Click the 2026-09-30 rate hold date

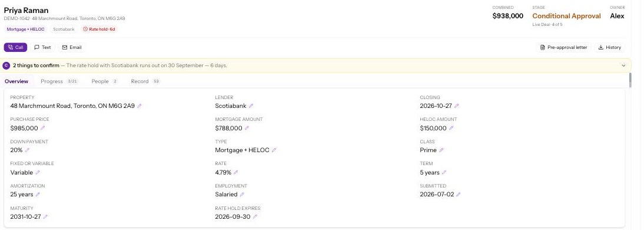[x=233, y=216]
